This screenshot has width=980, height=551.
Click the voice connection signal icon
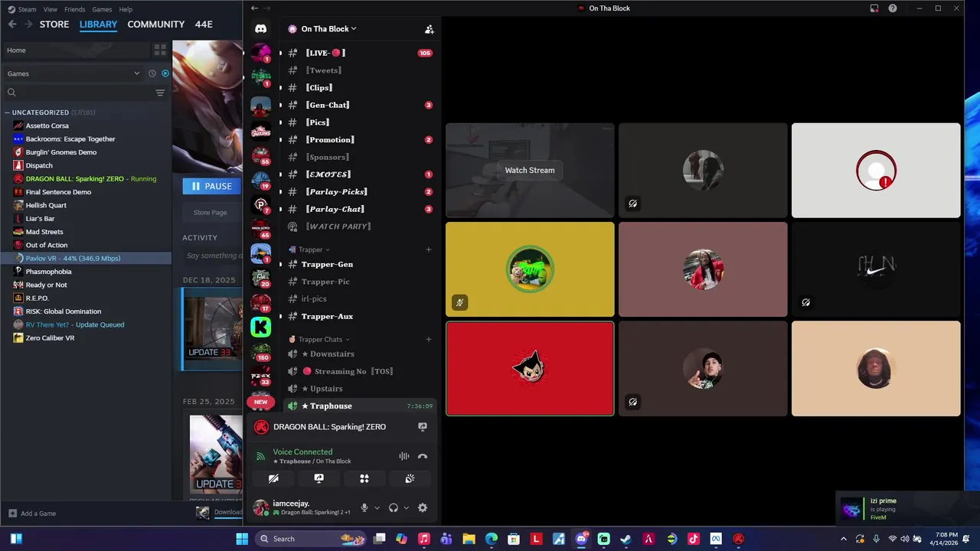pos(260,456)
